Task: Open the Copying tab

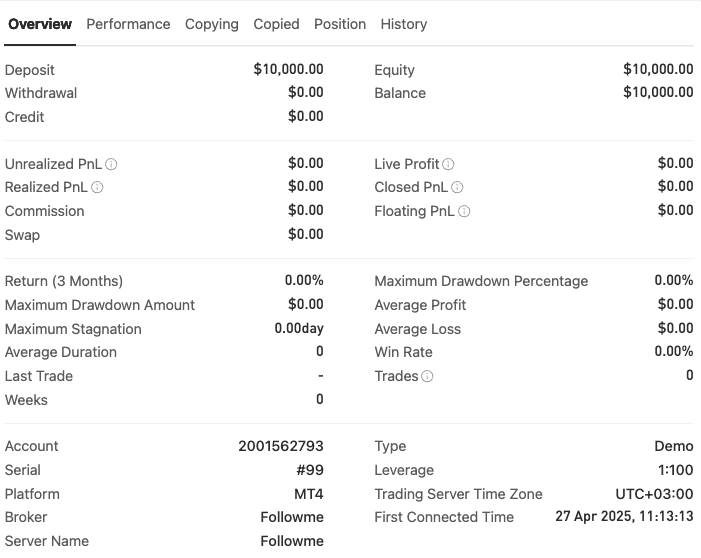Action: click(x=212, y=24)
